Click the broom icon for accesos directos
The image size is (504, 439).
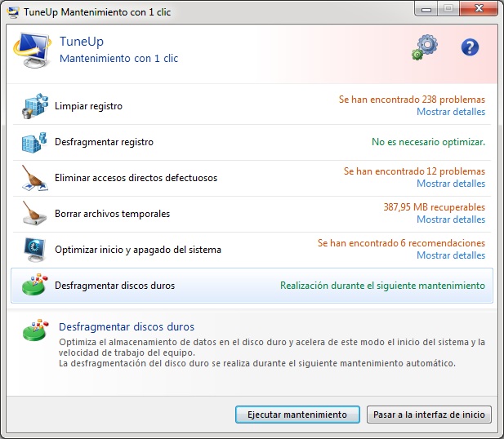34,178
